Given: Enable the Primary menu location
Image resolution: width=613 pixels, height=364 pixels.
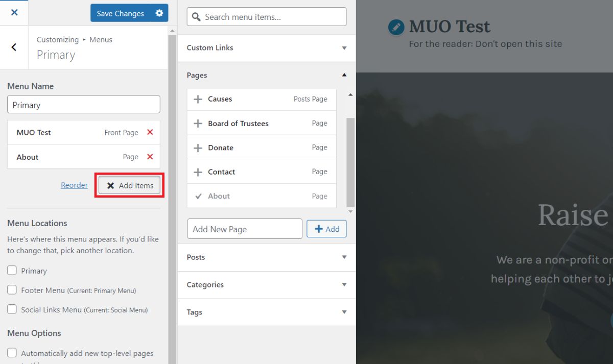Looking at the screenshot, I should (x=12, y=270).
